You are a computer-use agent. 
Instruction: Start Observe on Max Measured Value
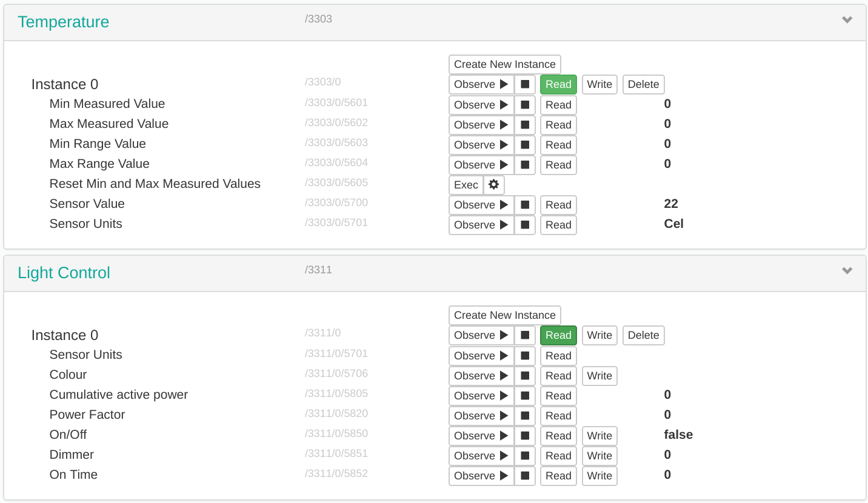482,125
